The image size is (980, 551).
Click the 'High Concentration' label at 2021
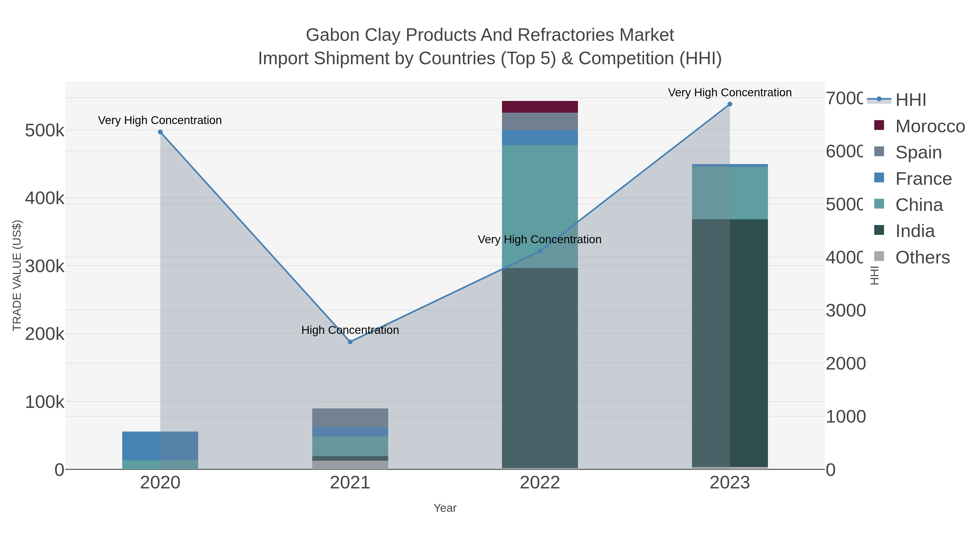click(350, 330)
